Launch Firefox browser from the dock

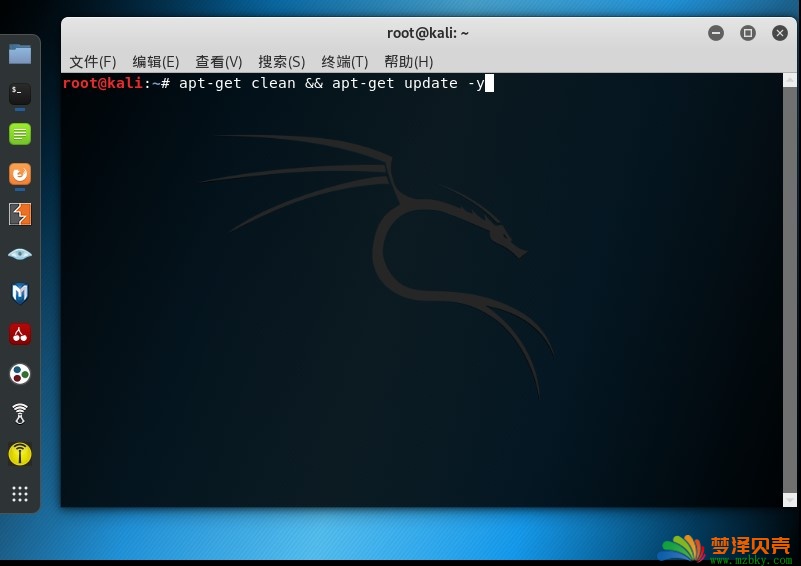20,174
